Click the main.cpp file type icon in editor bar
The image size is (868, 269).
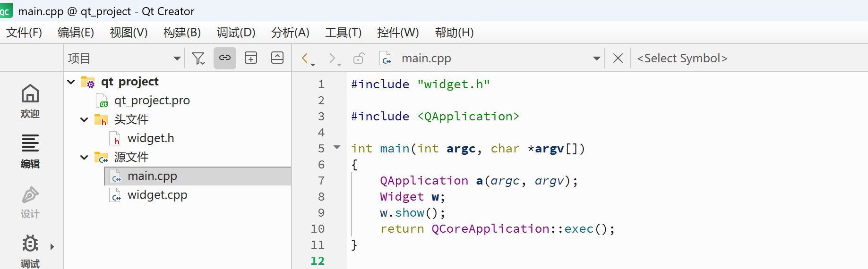386,58
